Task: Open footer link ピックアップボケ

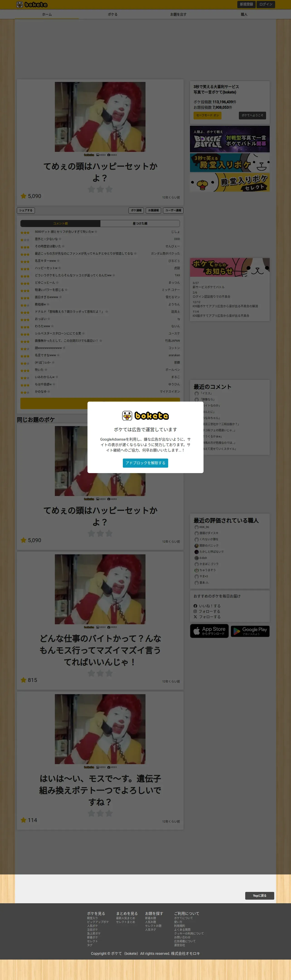Action: (98, 922)
